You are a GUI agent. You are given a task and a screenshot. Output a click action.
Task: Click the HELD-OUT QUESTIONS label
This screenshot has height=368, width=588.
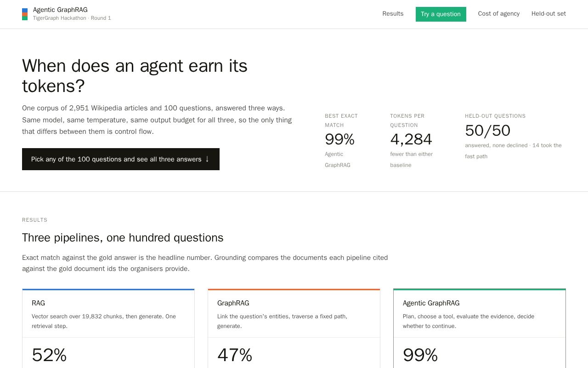[x=495, y=116]
